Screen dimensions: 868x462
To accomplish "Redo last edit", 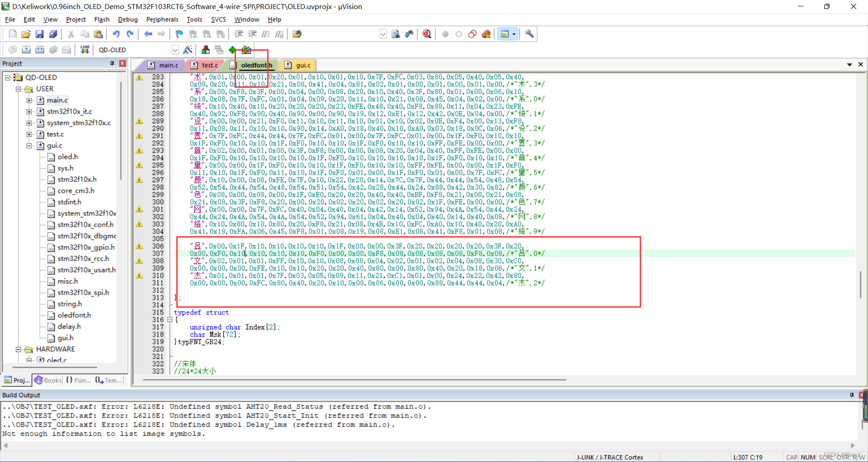I will point(130,34).
